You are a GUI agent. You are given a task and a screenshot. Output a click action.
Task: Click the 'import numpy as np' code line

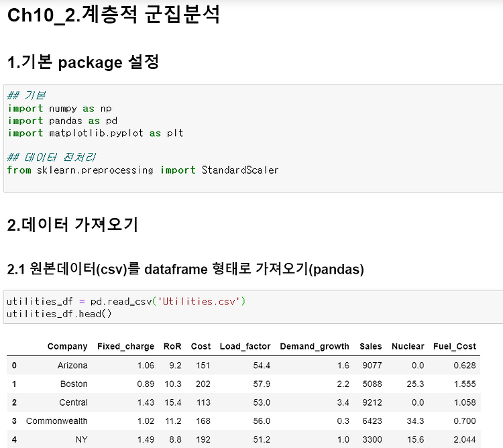click(60, 109)
